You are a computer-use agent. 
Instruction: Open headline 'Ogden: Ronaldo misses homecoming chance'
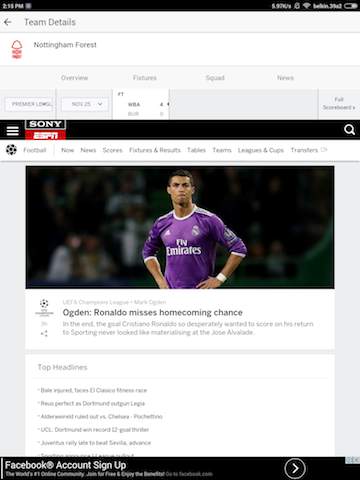(x=153, y=313)
